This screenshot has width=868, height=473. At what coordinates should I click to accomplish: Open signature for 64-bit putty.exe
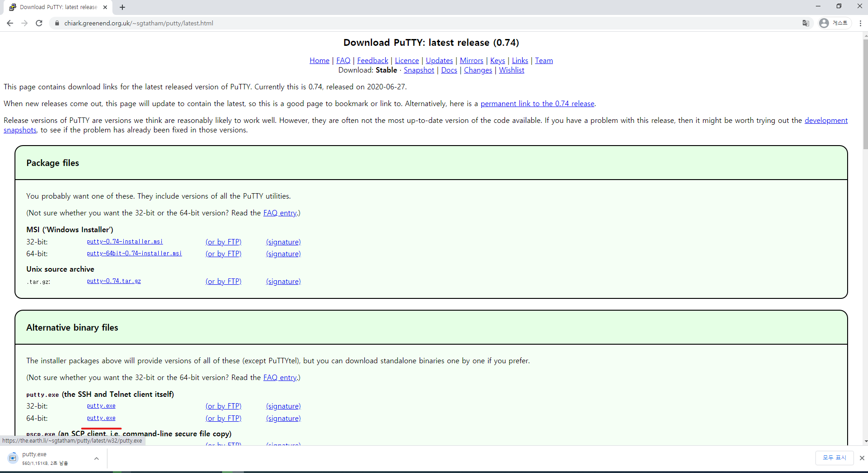[x=283, y=418]
